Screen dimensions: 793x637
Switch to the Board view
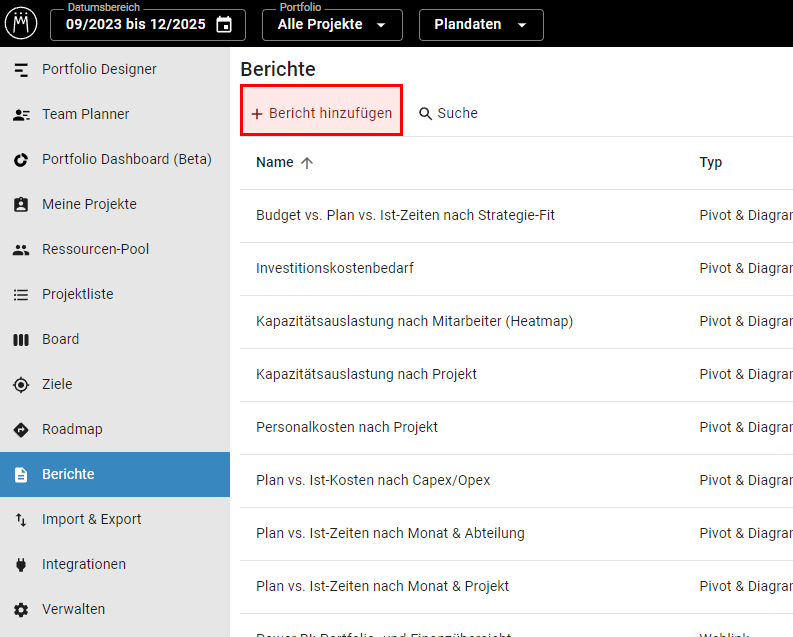click(115, 339)
